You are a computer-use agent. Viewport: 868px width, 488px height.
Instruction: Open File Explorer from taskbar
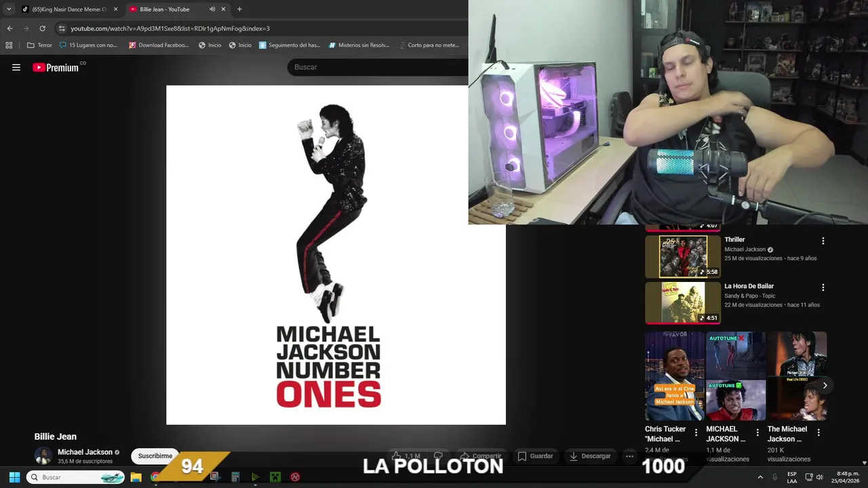click(x=136, y=477)
